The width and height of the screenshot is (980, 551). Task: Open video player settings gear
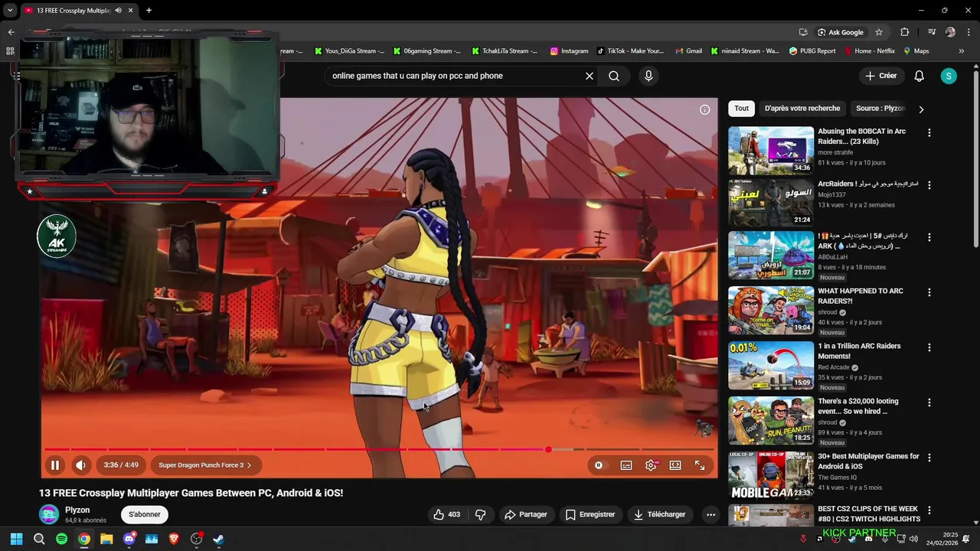click(x=651, y=465)
